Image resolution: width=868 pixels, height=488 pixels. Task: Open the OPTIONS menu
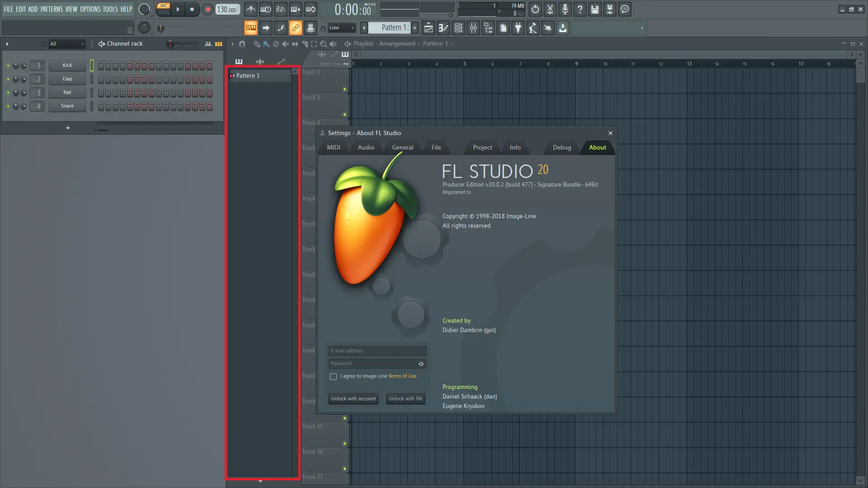point(90,9)
